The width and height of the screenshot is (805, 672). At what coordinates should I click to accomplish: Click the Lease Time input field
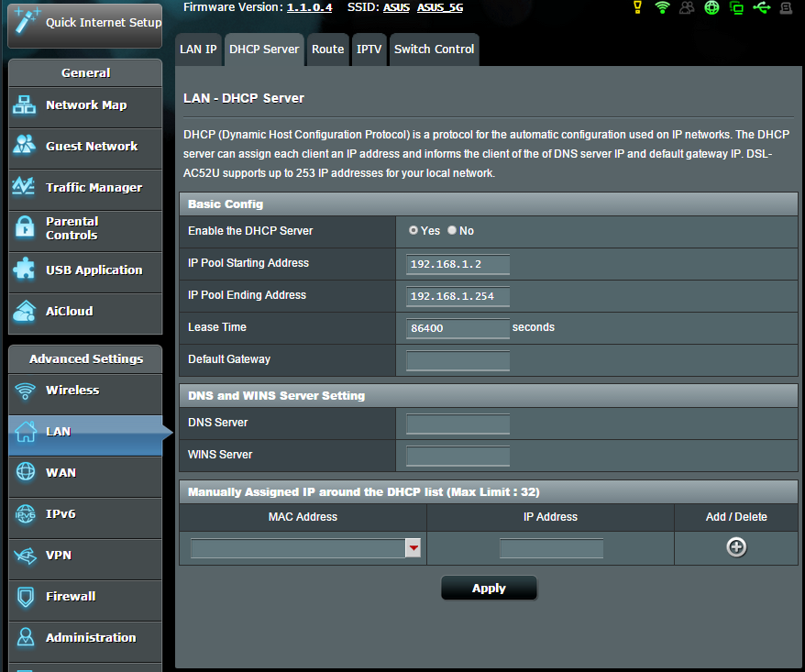point(458,328)
